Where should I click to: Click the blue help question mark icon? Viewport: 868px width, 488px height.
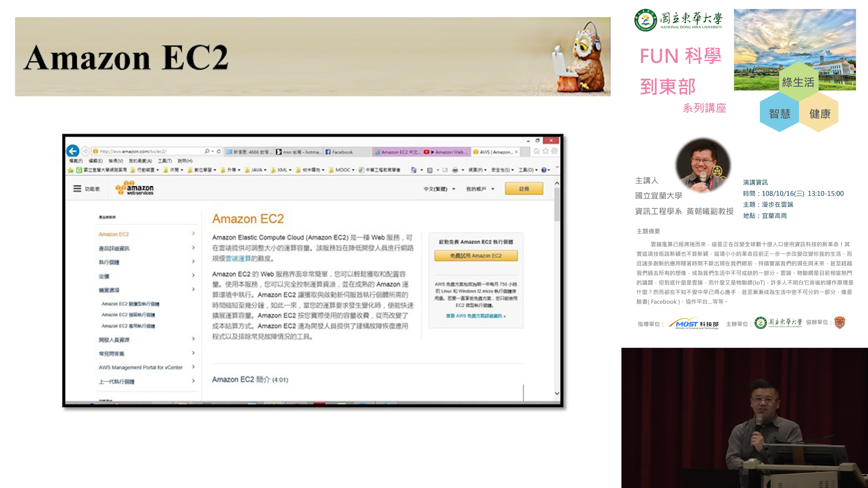point(543,170)
